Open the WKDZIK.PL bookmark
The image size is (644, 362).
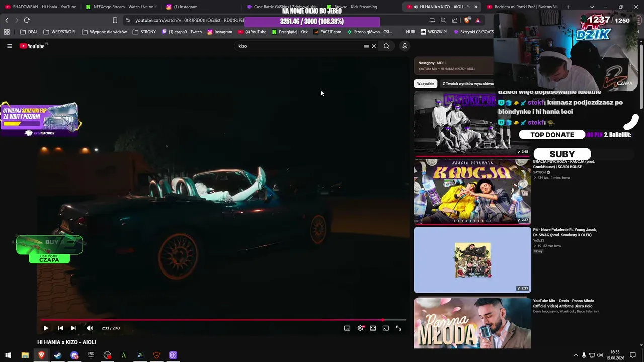[434, 32]
